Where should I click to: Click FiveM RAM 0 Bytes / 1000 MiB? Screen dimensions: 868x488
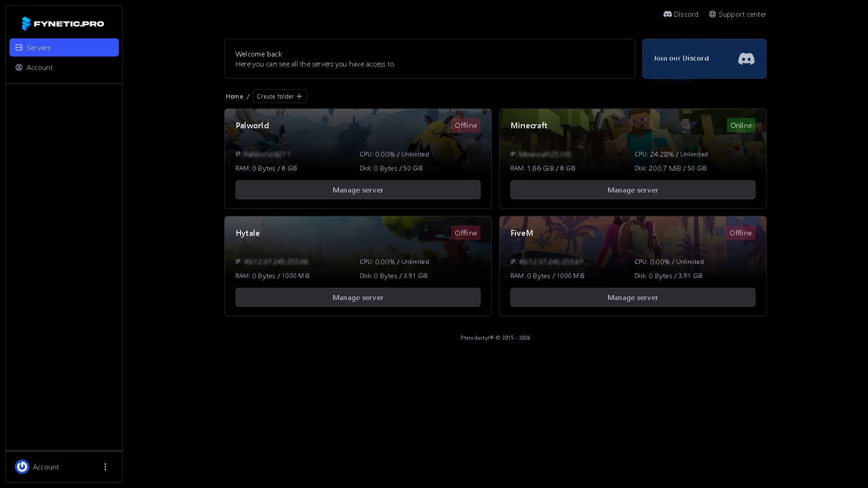click(x=547, y=276)
